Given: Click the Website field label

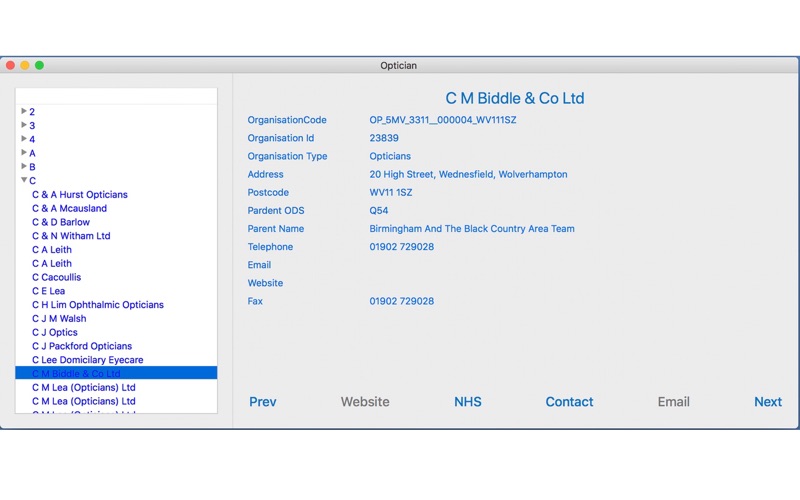Looking at the screenshot, I should 265,283.
